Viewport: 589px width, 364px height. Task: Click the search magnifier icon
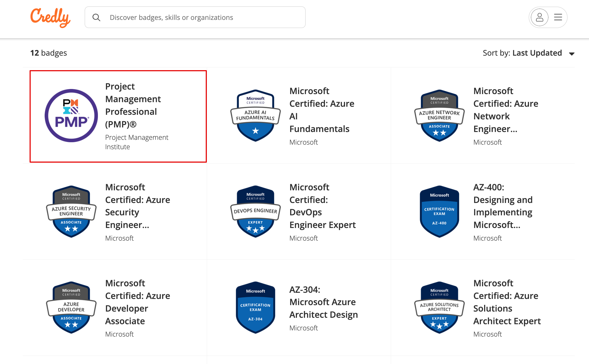[96, 17]
